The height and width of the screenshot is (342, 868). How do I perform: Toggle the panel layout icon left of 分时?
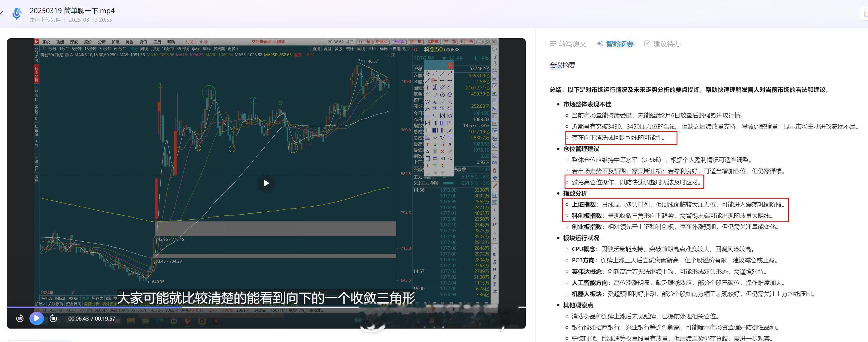click(x=43, y=49)
